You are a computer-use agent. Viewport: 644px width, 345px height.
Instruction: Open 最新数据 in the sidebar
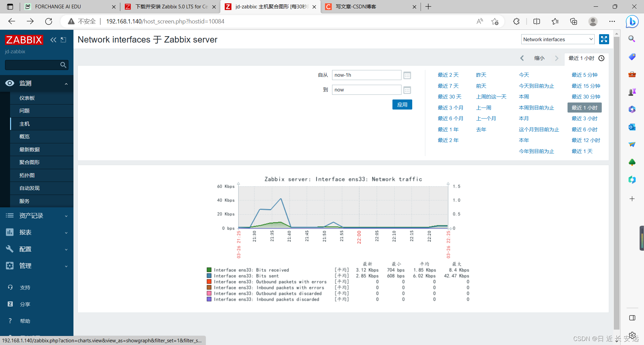[x=42, y=150]
